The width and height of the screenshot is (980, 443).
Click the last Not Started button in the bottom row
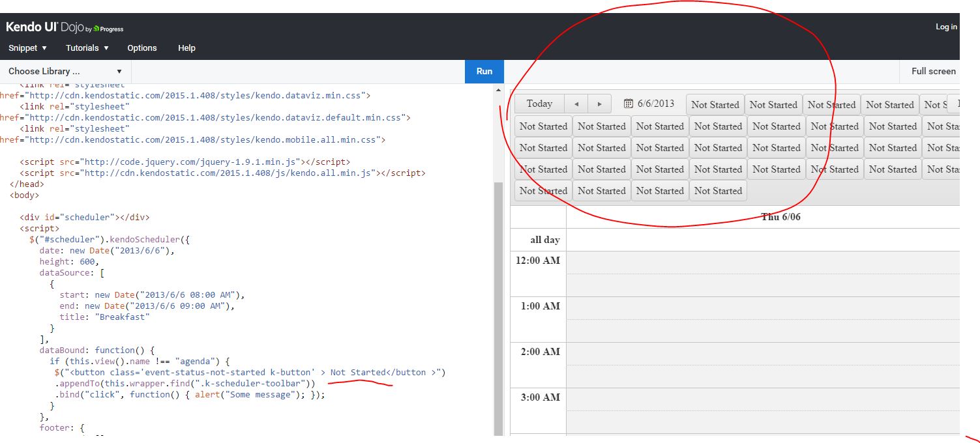click(x=718, y=191)
